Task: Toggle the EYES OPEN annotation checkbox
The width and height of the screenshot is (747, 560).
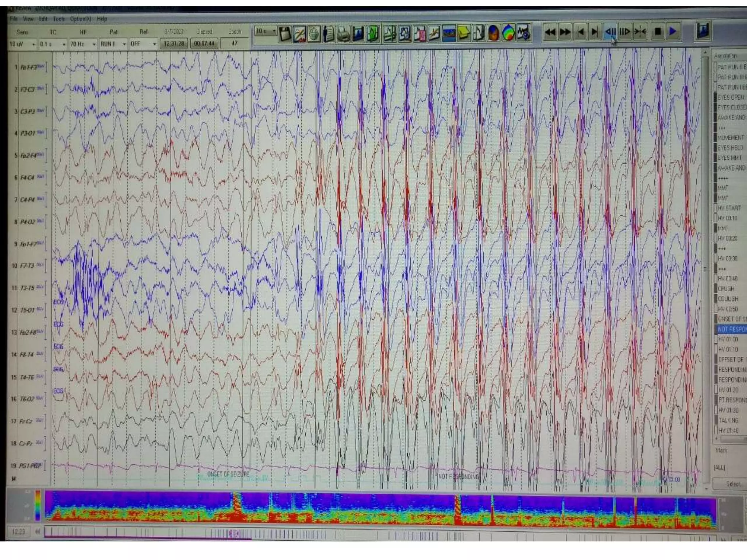Action: pos(716,98)
